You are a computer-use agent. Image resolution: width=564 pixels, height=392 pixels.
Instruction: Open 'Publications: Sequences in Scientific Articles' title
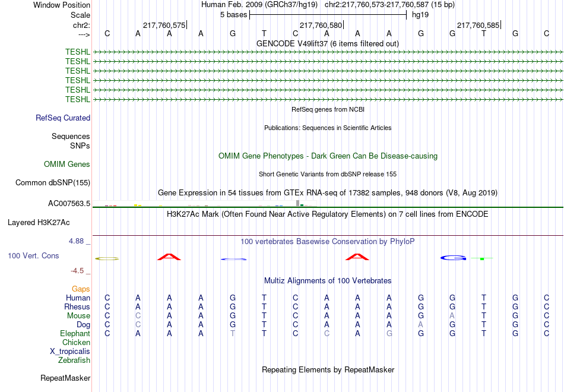(x=328, y=128)
